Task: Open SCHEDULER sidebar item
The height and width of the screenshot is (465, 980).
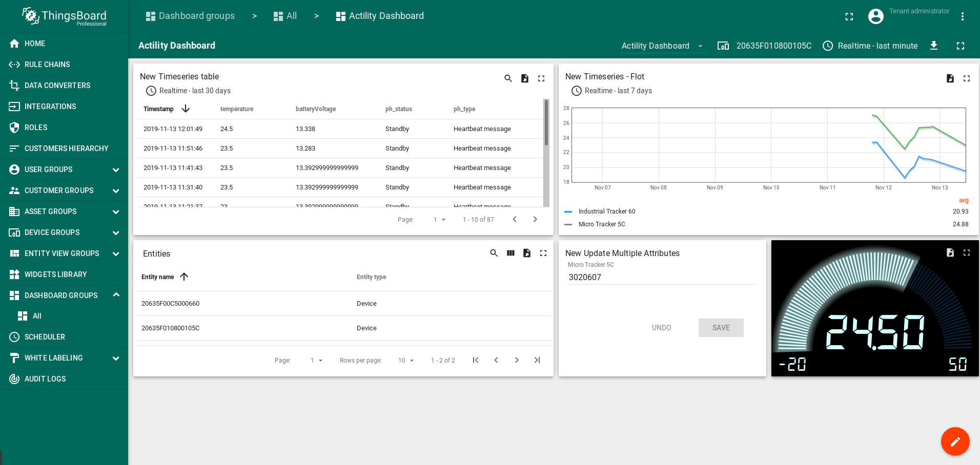Action: (64, 337)
